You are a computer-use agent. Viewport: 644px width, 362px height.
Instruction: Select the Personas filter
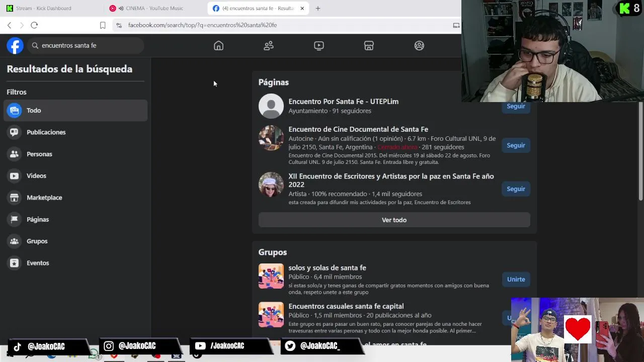[x=75, y=154]
